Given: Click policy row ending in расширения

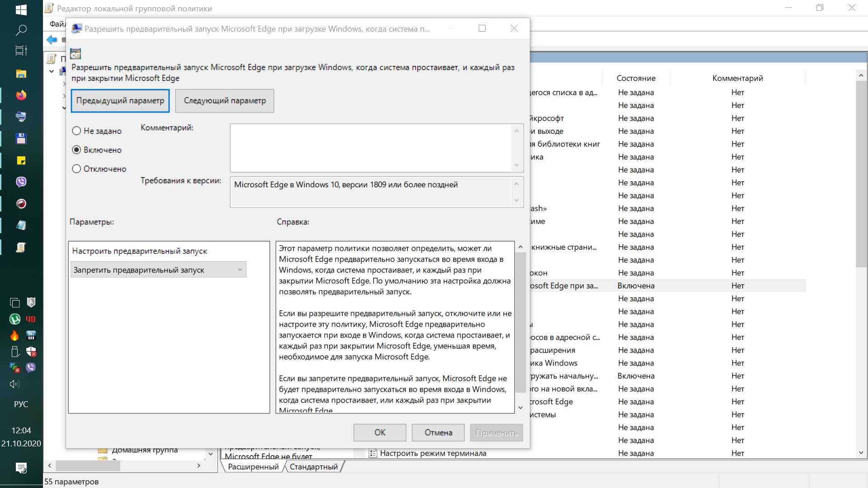Looking at the screenshot, I should point(552,350).
